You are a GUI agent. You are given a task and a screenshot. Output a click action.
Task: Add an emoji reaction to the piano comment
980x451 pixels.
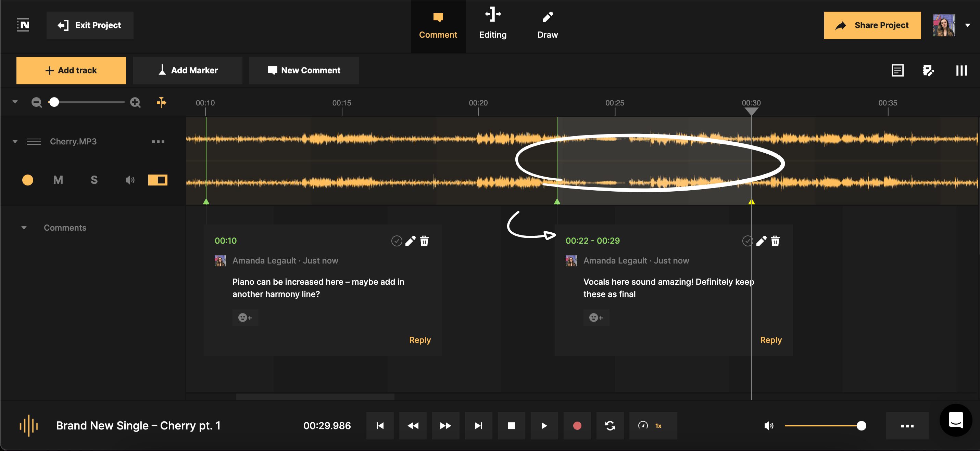(246, 318)
